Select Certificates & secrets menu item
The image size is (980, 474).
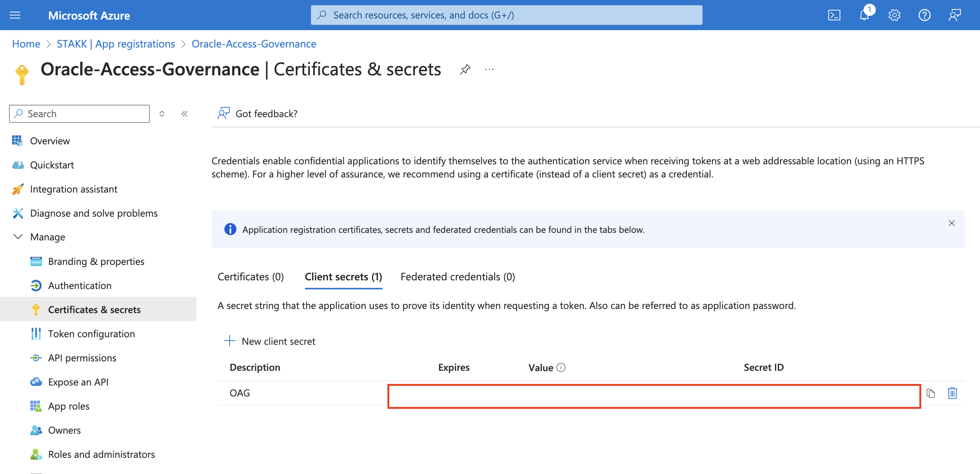pos(98,309)
